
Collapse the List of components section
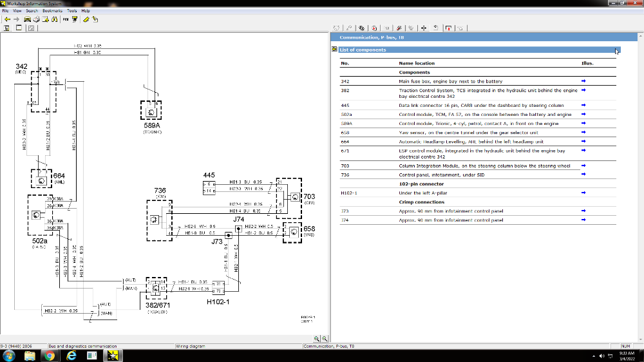point(334,50)
